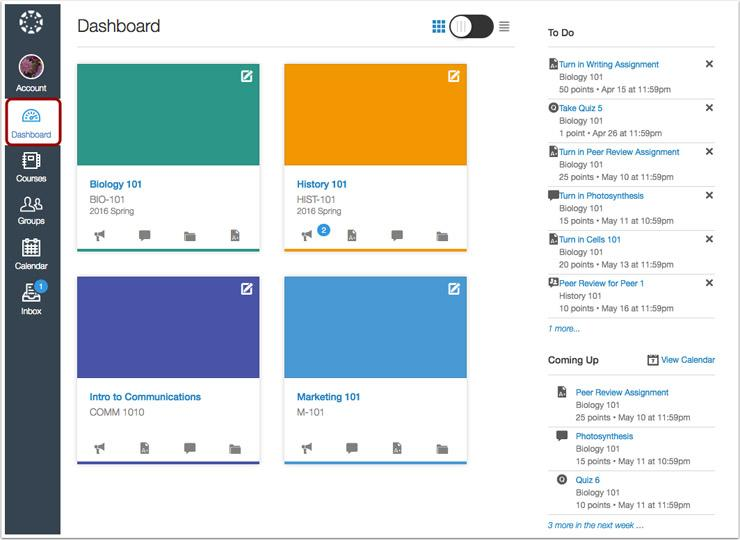Dismiss the Turn in Photosynthesis item

(709, 195)
